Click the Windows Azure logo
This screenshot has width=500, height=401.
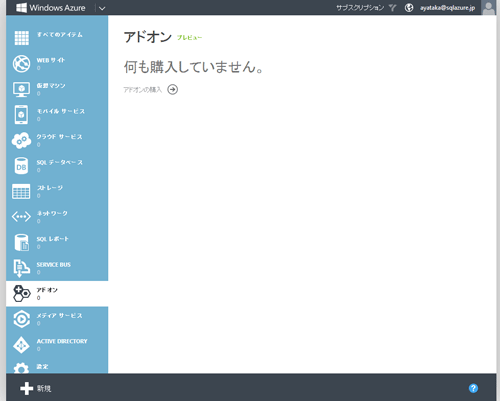pyautogui.click(x=51, y=8)
